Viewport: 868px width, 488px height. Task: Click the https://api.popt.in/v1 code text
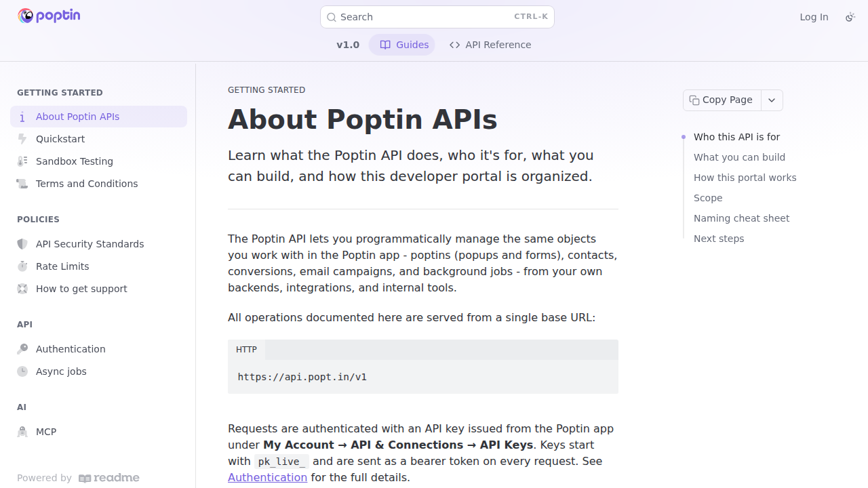pos(302,377)
